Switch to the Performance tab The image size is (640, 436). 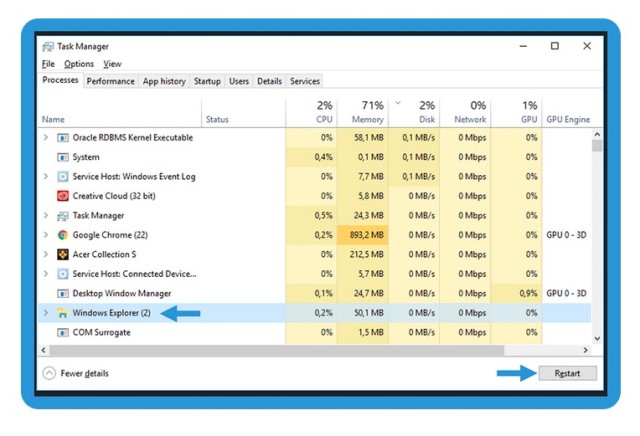point(111,81)
